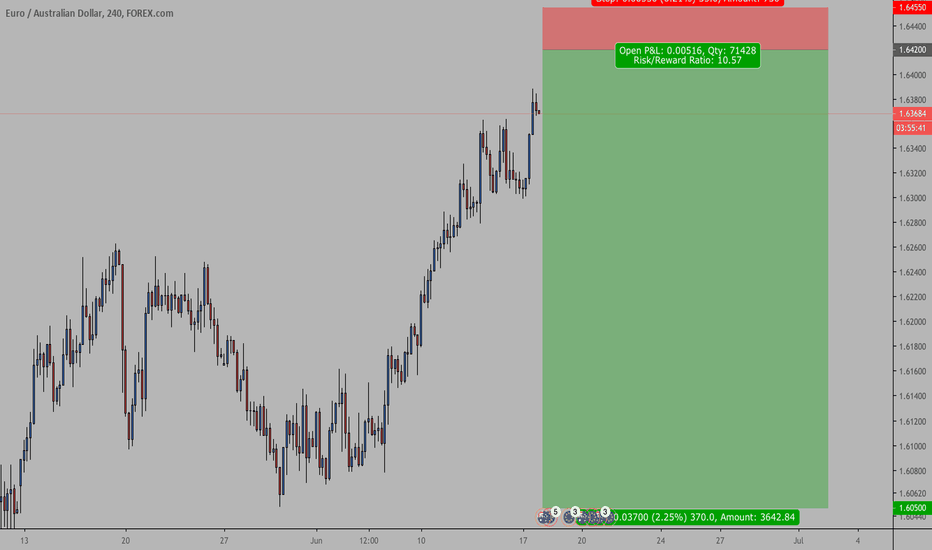Click the 13 date label on time axis
Image resolution: width=932 pixels, height=550 pixels.
click(x=24, y=540)
